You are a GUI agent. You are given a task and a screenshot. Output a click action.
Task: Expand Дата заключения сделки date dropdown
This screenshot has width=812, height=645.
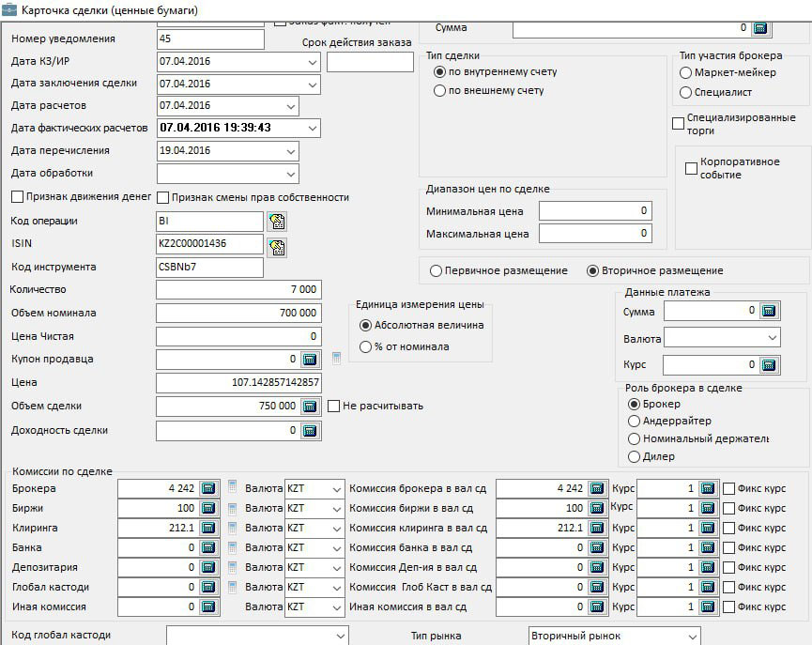point(312,84)
